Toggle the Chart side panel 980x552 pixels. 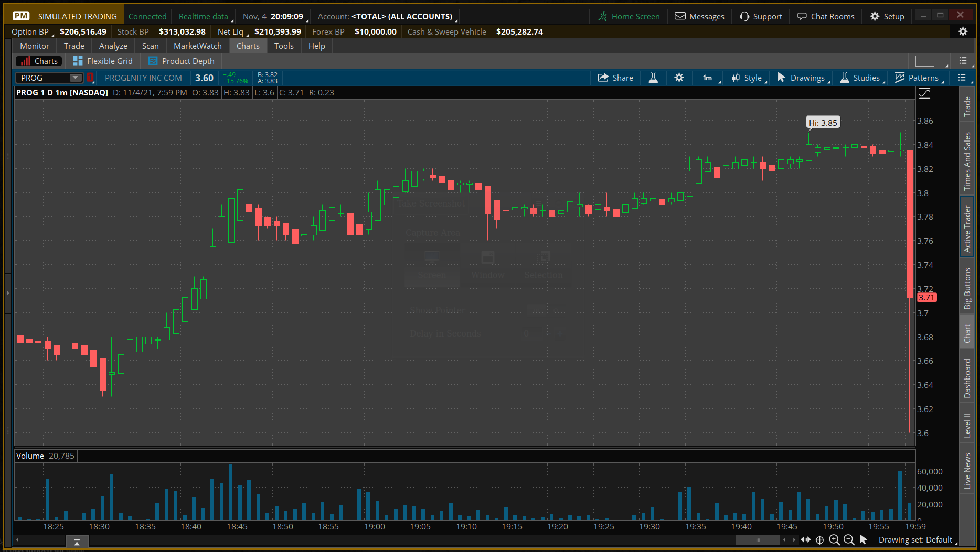point(967,332)
